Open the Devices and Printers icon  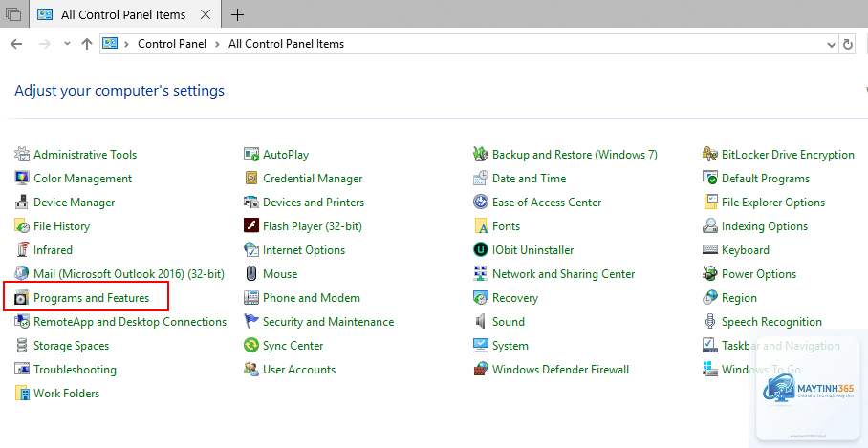[251, 202]
